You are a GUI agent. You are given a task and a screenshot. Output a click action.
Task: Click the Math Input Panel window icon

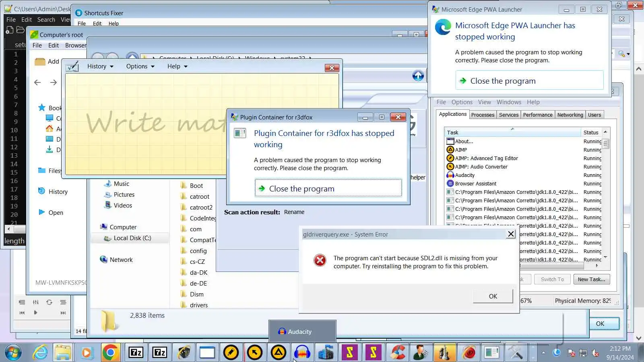click(72, 66)
